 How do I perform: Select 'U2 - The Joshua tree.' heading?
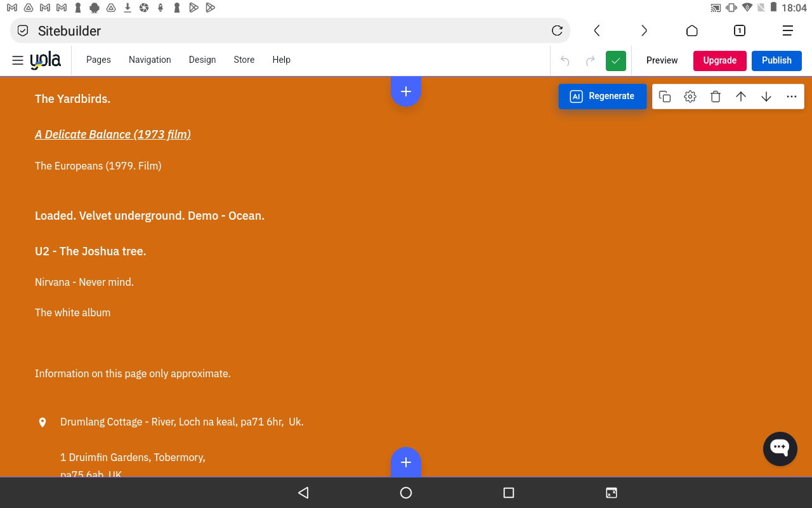[x=91, y=251]
